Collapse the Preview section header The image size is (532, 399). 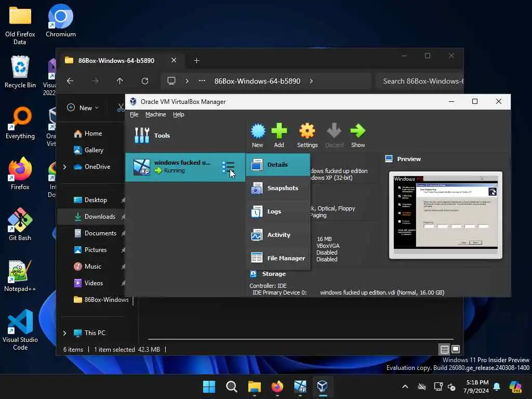(x=408, y=159)
